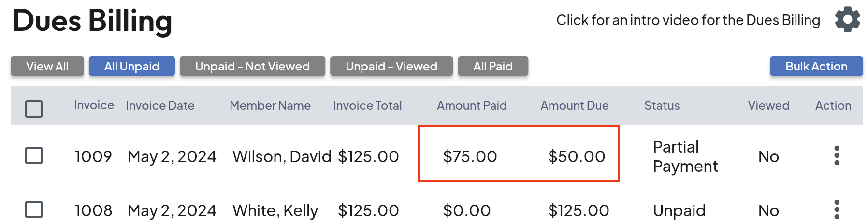
Task: Click invoice number 1008
Action: pos(93,210)
